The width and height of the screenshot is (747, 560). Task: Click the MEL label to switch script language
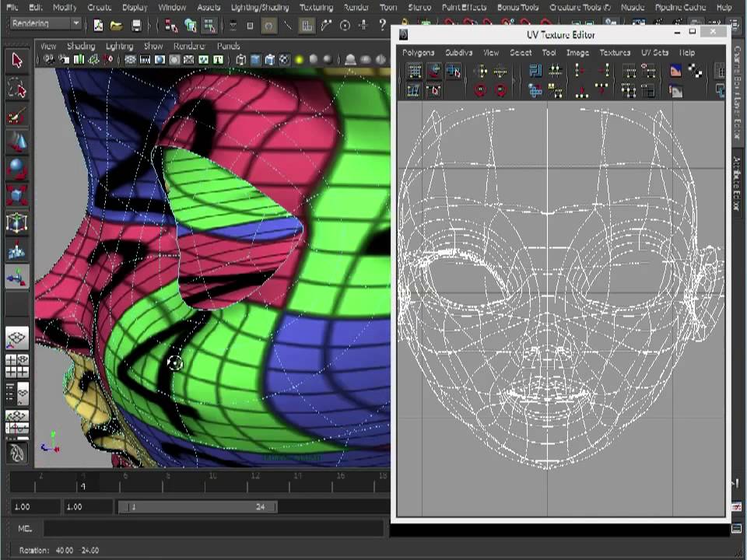25,528
